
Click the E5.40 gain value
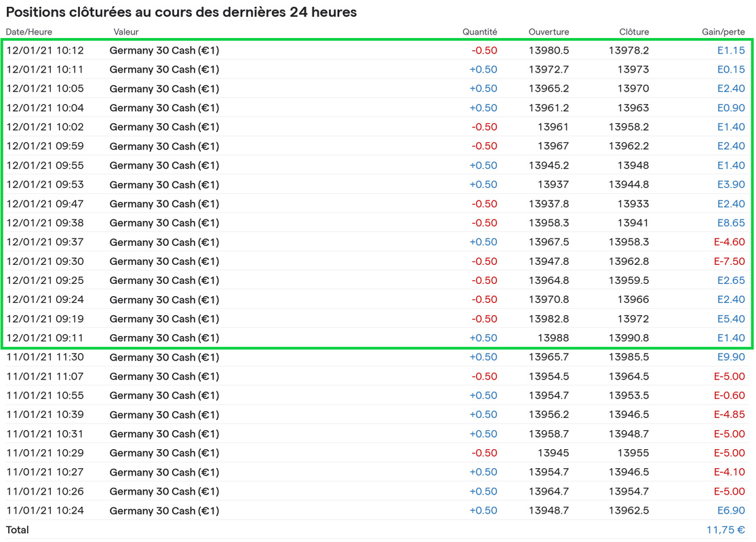731,319
